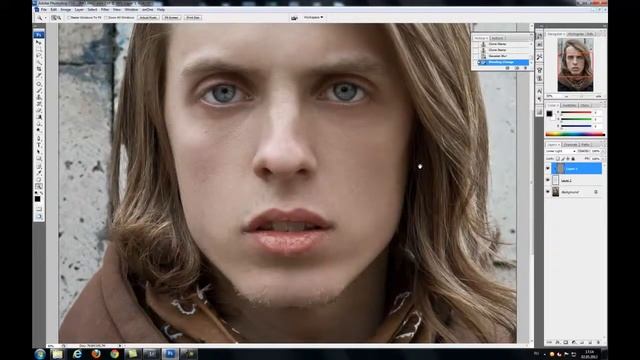
Task: Hide the selected top layer via eye
Action: tap(548, 168)
